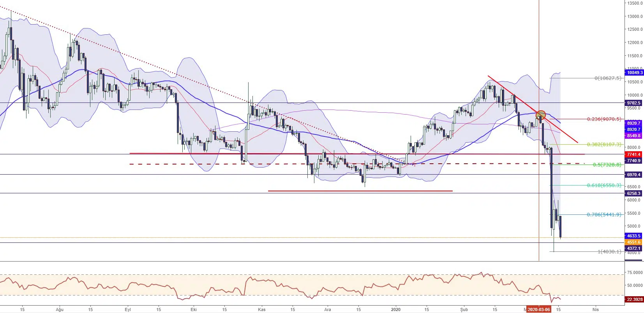Viewport: 644px width, 313px height.
Task: Select the 0.236 (9070.5) Fibonacci label
Action: pos(604,119)
